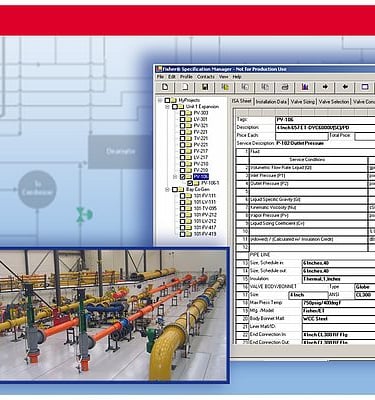The width and height of the screenshot is (375, 400).
Task: Select the PV-106-1 tree item
Action: click(210, 183)
